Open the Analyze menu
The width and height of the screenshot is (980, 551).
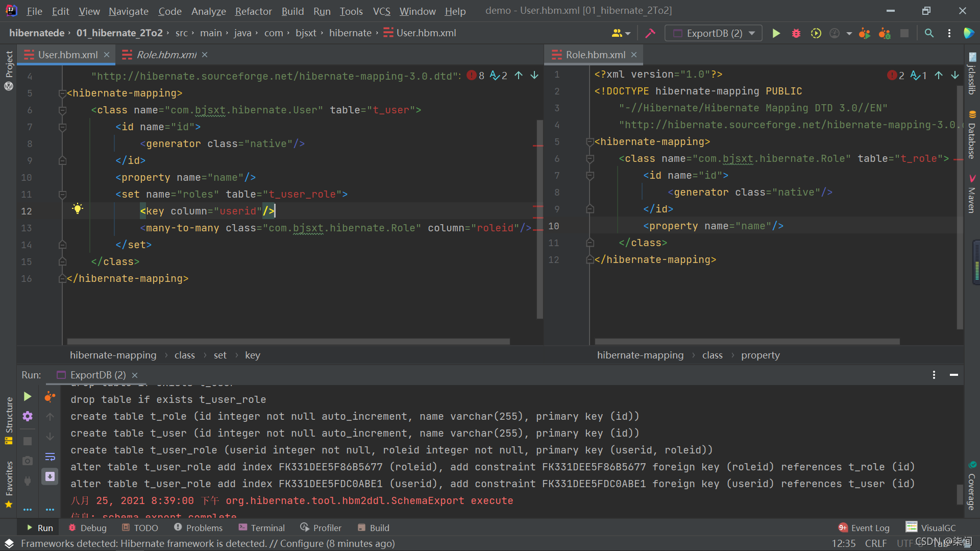pos(208,11)
